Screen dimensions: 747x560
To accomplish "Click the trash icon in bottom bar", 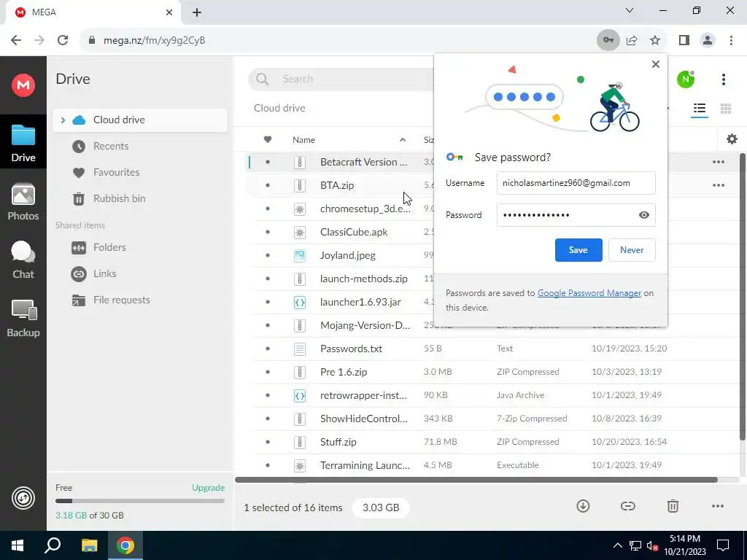I will (672, 506).
